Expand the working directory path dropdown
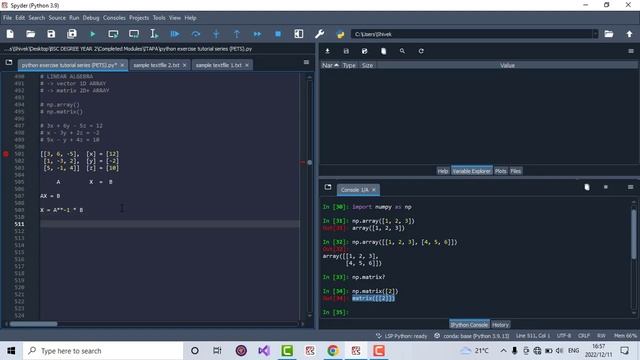The width and height of the screenshot is (640, 360). coord(596,34)
